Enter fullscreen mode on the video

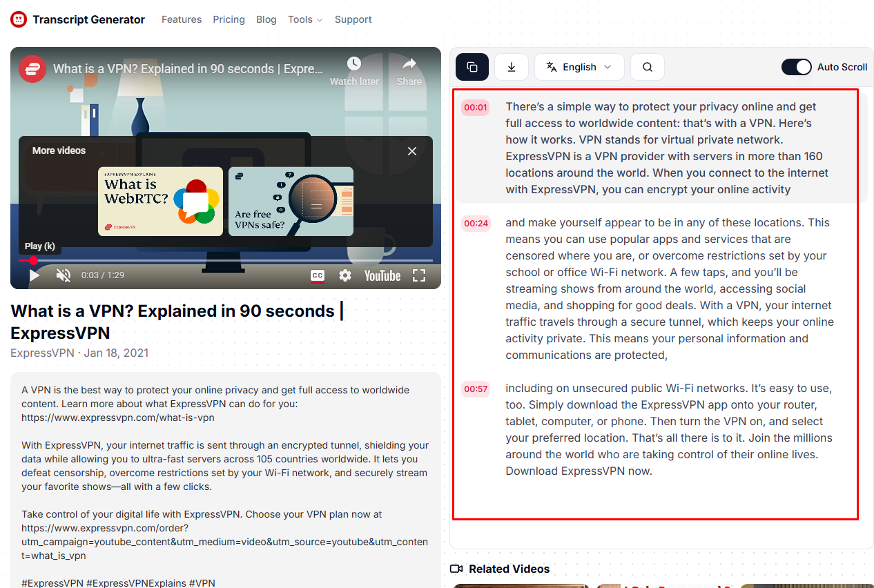tap(419, 275)
